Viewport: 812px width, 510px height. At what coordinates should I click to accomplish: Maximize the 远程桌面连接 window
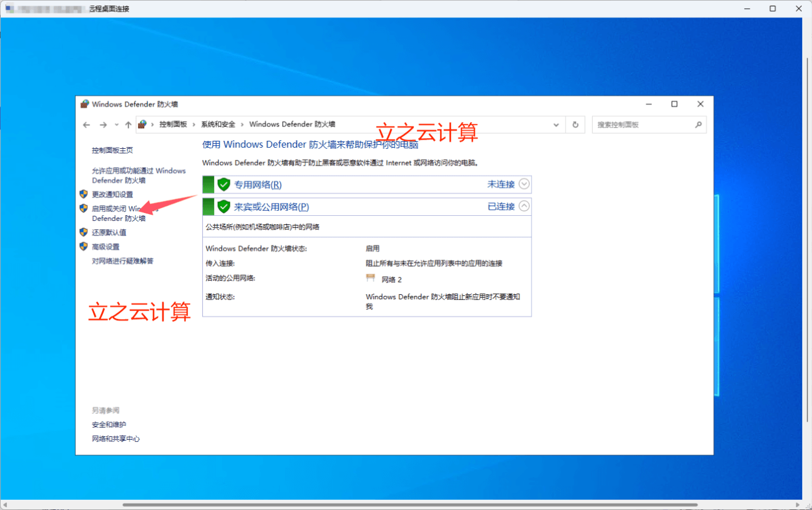click(x=773, y=9)
